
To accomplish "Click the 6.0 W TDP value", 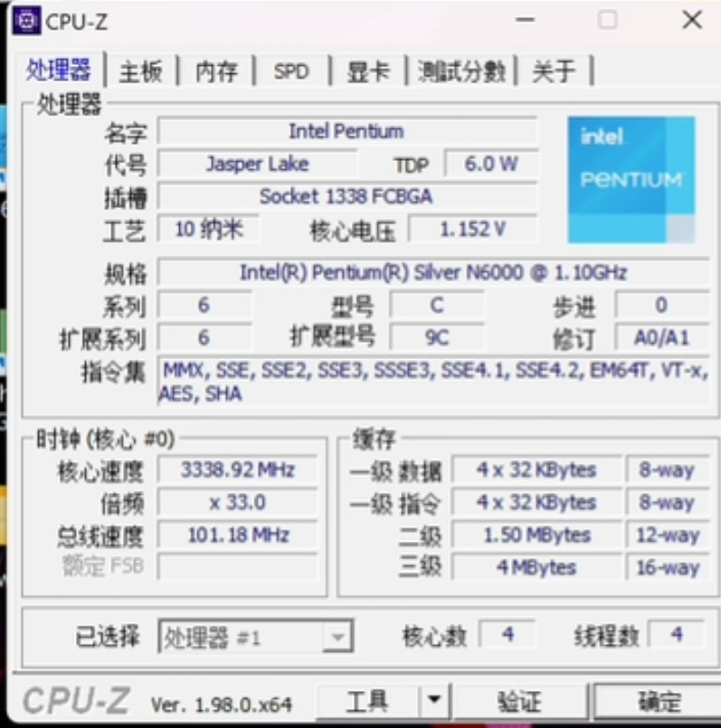I will [490, 164].
